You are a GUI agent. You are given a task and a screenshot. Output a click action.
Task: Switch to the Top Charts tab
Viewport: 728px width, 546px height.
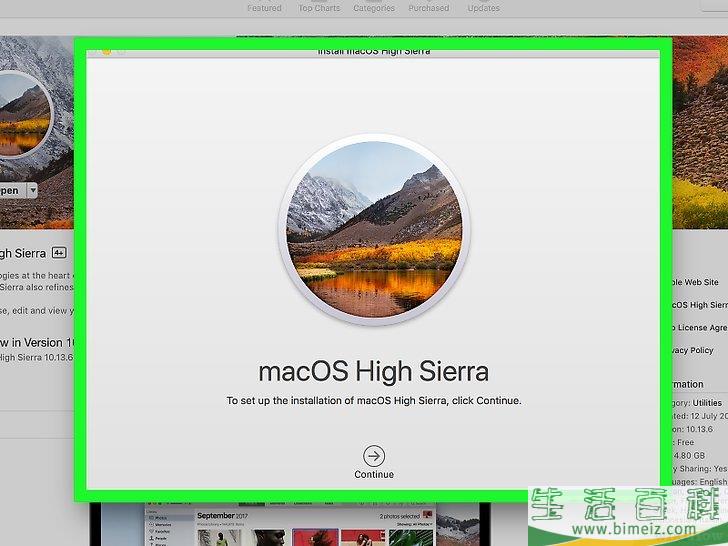tap(319, 8)
